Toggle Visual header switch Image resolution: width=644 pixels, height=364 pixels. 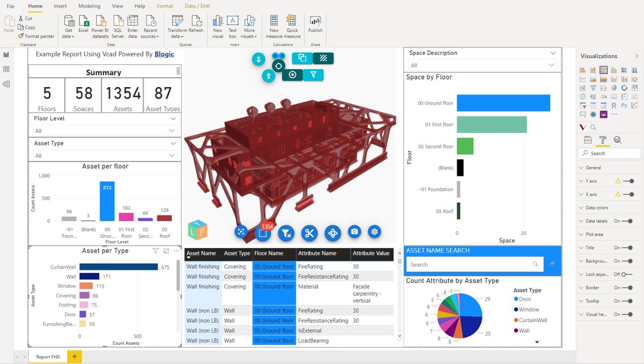(x=628, y=315)
